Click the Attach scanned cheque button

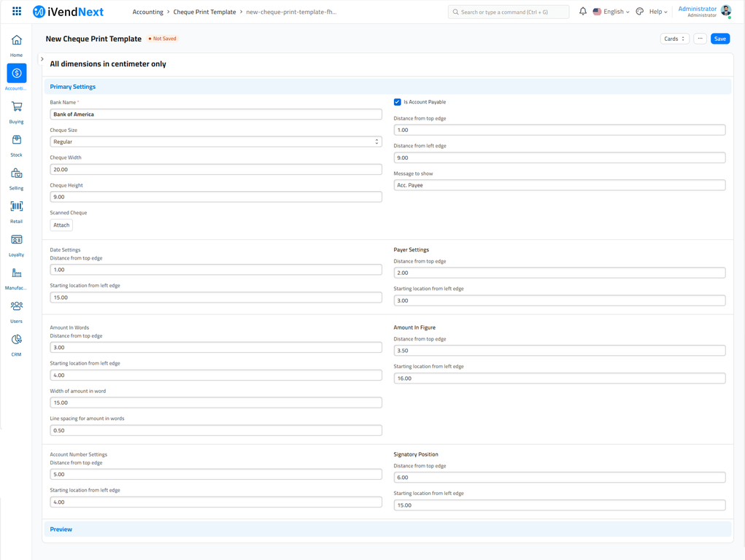pyautogui.click(x=61, y=225)
